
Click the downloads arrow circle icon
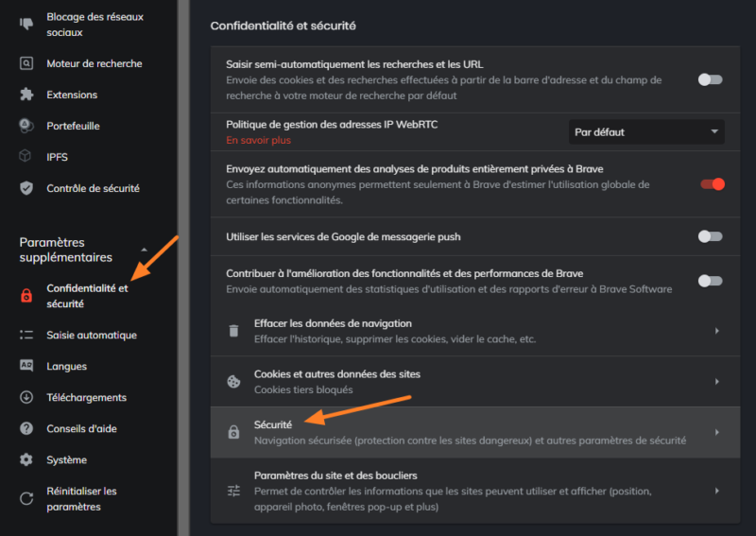26,397
